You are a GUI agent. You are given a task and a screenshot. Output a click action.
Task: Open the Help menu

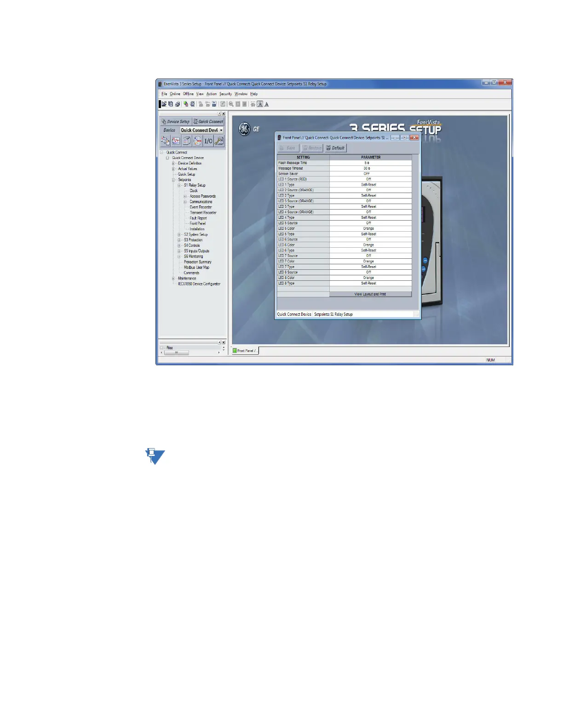coord(254,94)
